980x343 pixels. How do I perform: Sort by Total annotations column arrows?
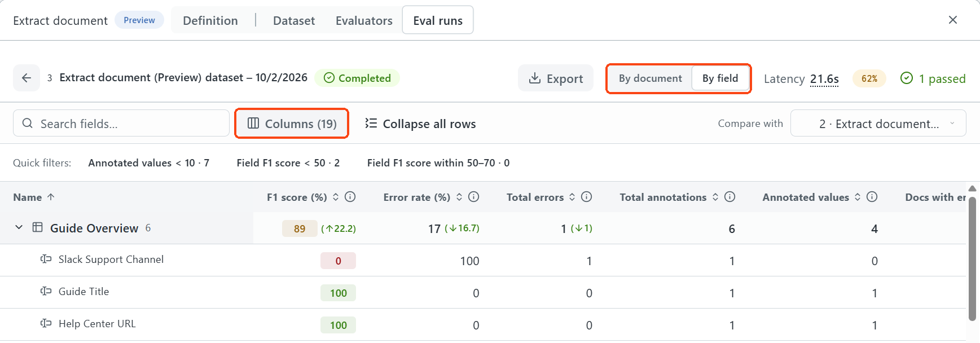pyautogui.click(x=715, y=197)
